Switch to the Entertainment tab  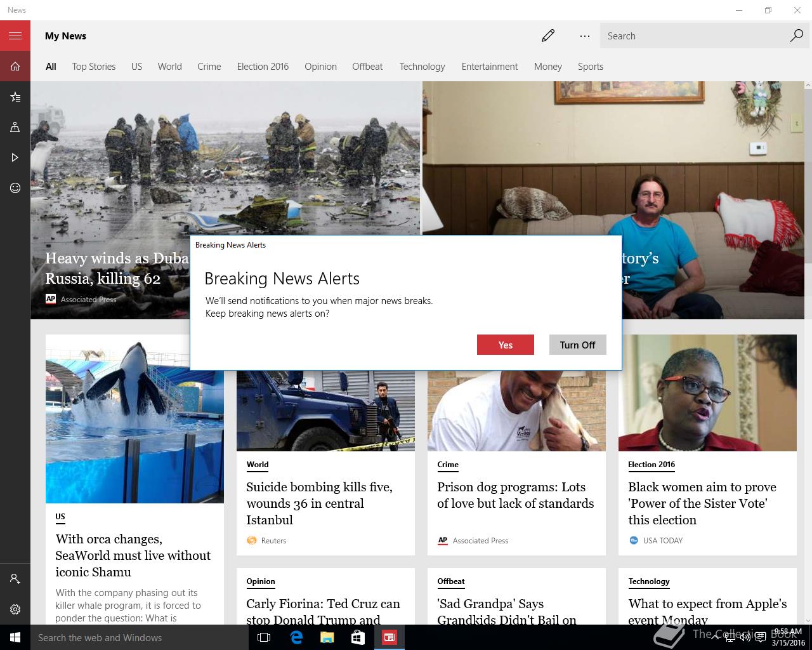pos(490,66)
